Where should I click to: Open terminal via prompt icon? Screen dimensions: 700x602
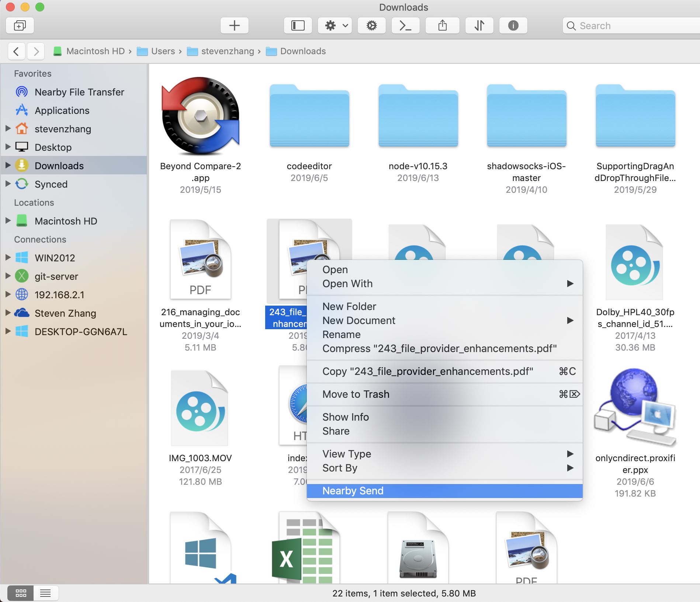point(406,25)
